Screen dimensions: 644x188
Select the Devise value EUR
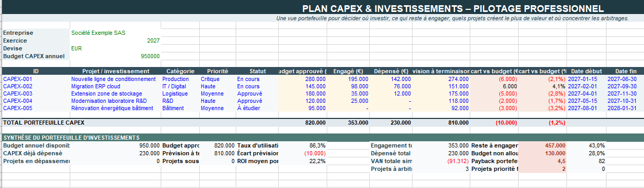tap(115, 48)
